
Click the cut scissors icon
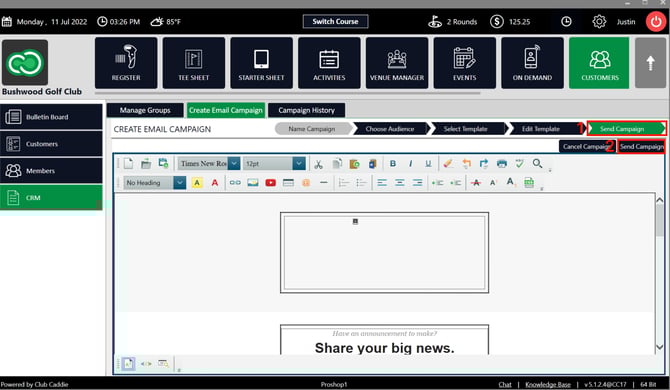318,164
